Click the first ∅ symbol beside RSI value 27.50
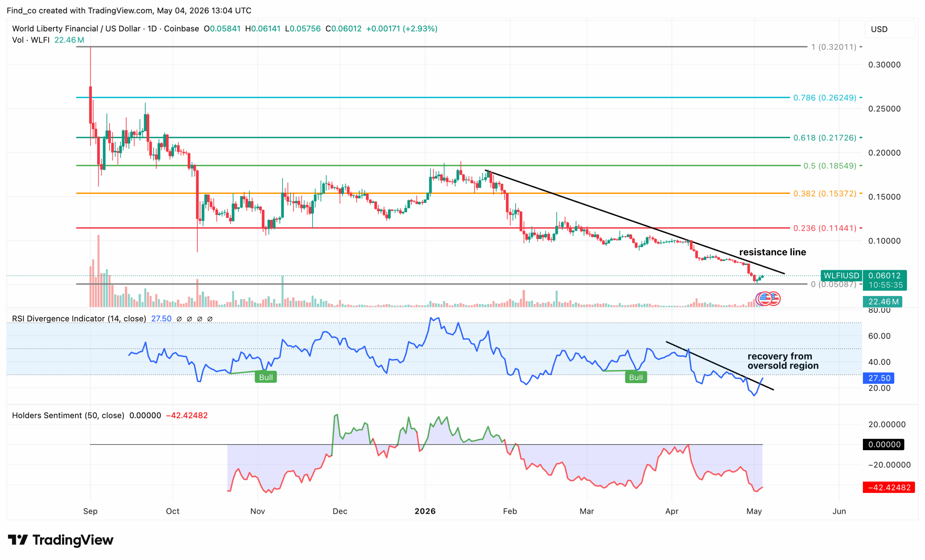The height and width of the screenshot is (560, 925). [x=179, y=319]
